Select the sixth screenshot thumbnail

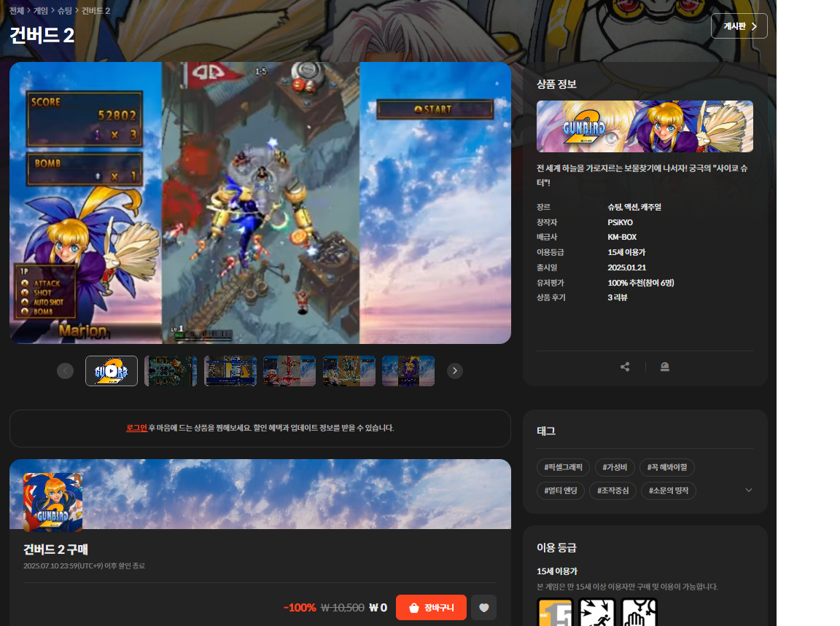pos(408,371)
